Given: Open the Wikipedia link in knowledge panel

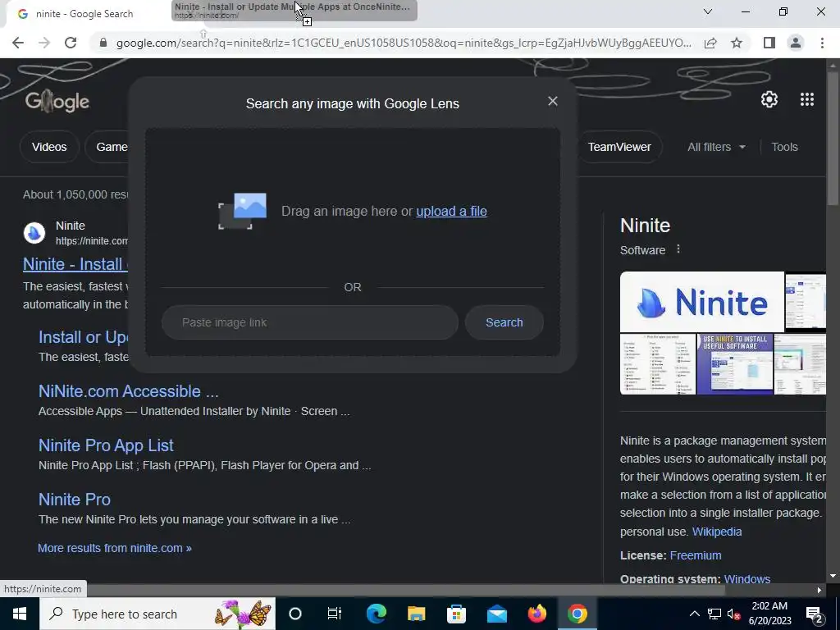Looking at the screenshot, I should click(x=717, y=532).
